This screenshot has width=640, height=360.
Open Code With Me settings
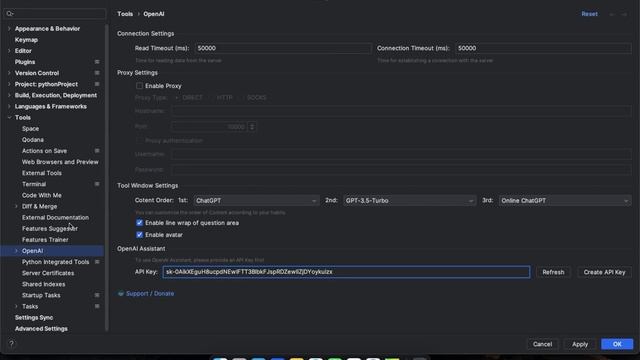coord(42,196)
